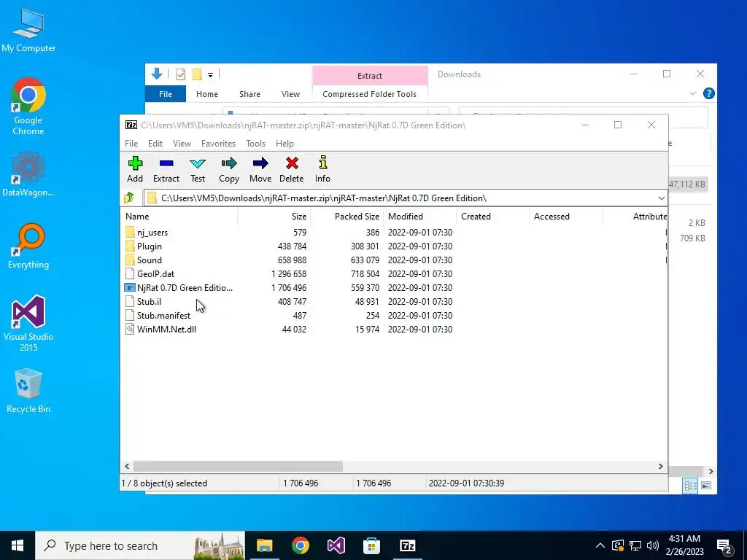Open the Windows Start menu

[x=18, y=545]
